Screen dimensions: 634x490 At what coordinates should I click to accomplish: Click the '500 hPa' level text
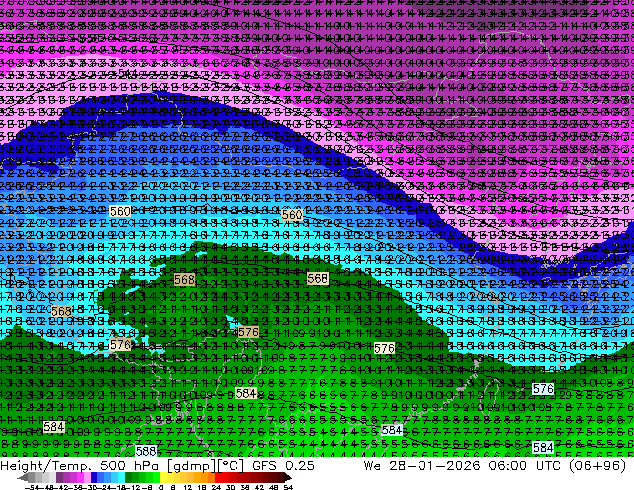(x=131, y=465)
